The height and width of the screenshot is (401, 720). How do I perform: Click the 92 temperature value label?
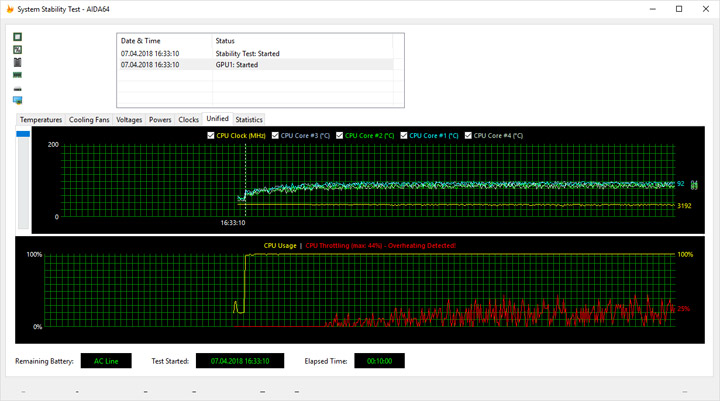click(681, 184)
